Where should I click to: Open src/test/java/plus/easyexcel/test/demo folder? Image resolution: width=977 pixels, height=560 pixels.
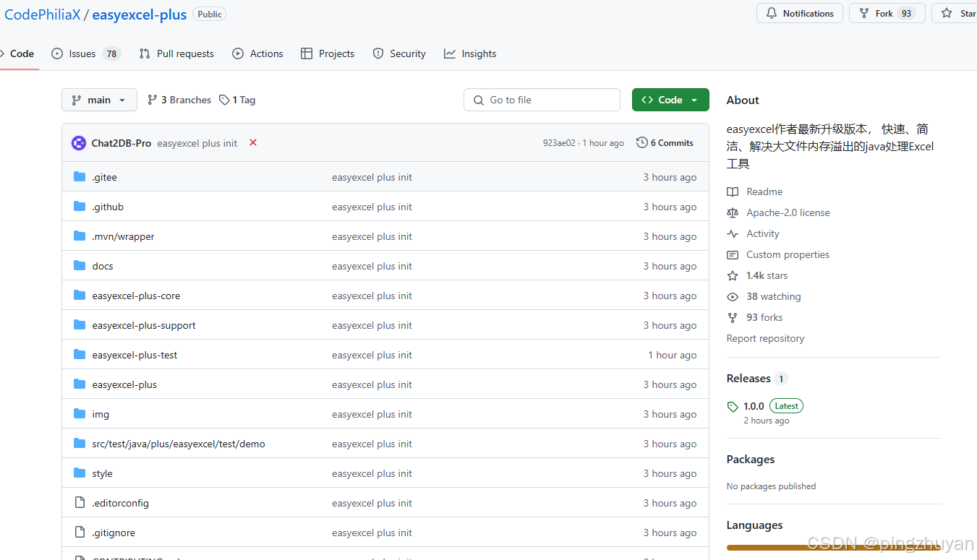tap(179, 444)
